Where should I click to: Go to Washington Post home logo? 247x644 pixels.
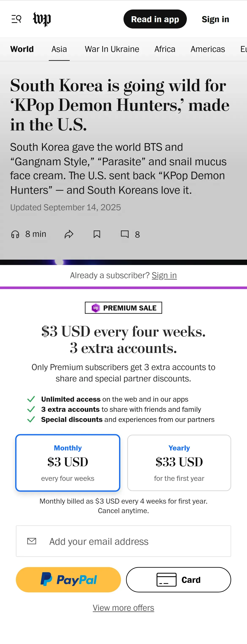pyautogui.click(x=42, y=19)
